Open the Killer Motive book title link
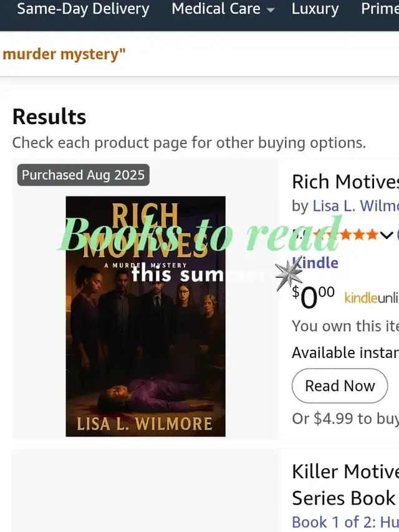The width and height of the screenshot is (399, 532). coord(345,472)
